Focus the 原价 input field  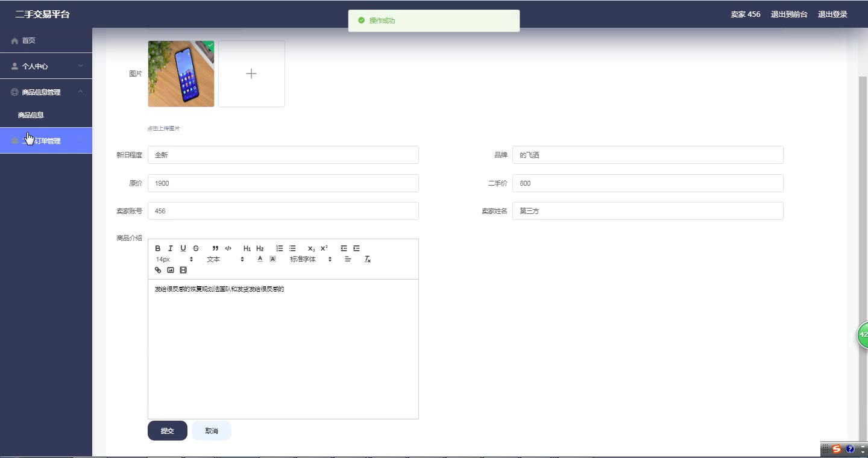pos(283,183)
